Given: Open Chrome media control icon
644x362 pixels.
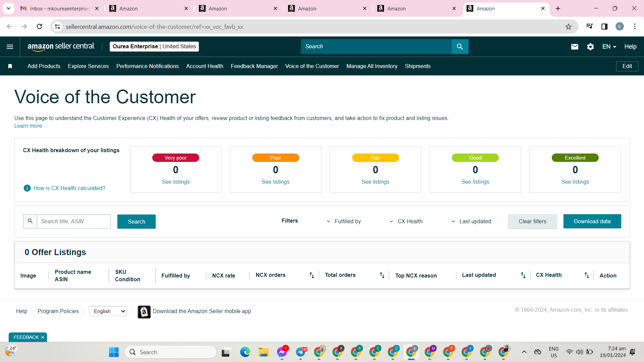Looking at the screenshot, I should [x=589, y=26].
